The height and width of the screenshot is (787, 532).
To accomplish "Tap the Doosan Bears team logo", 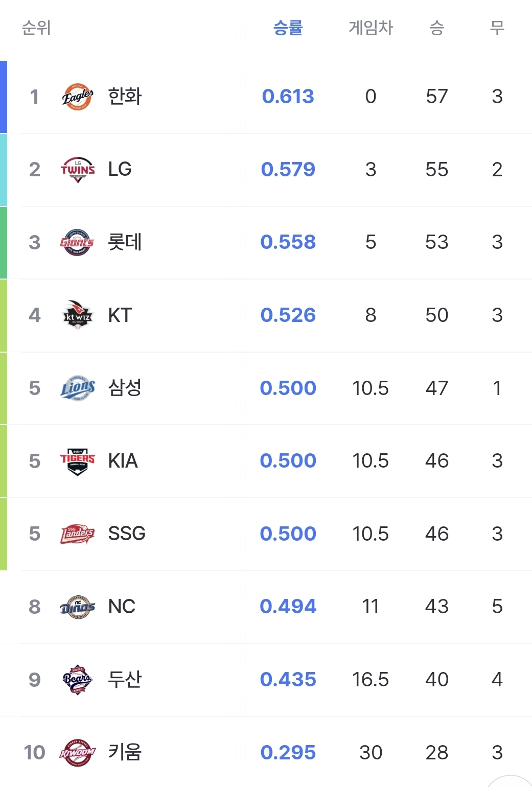I will 78,680.
